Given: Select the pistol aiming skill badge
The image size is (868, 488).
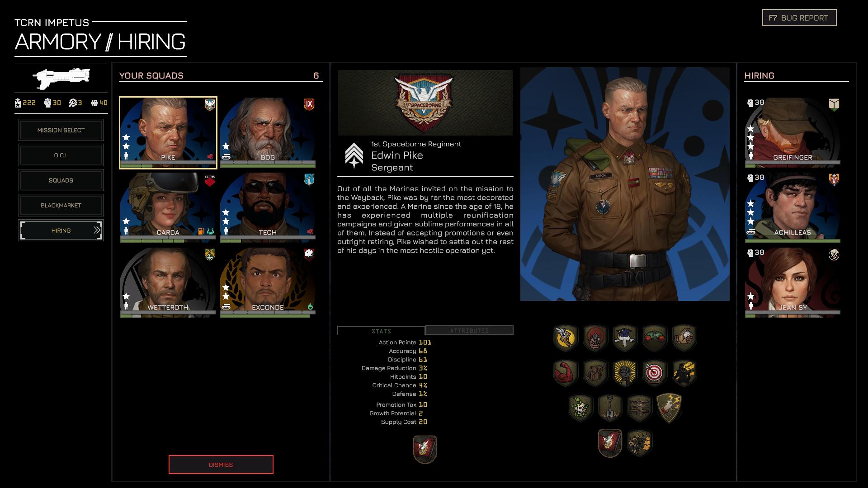Looking at the screenshot, I should tap(595, 338).
